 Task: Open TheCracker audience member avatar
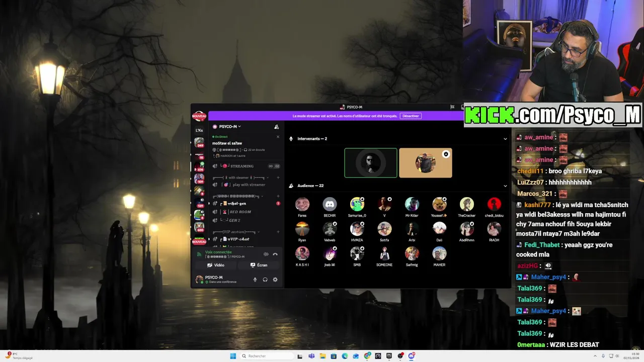[467, 204]
